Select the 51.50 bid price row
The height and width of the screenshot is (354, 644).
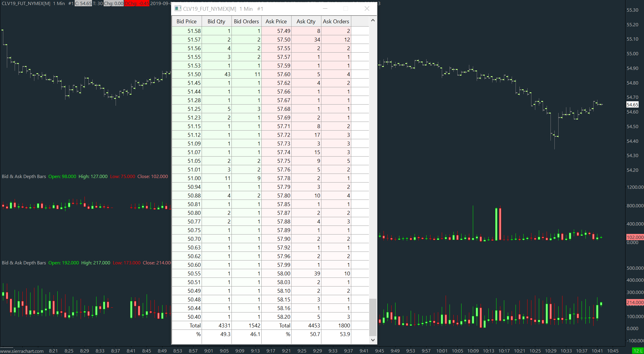click(x=194, y=74)
